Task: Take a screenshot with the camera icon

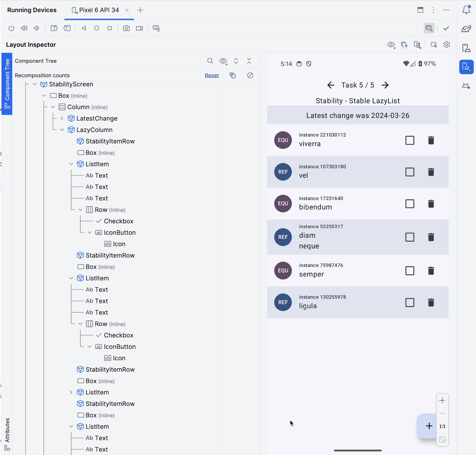Action: (126, 28)
